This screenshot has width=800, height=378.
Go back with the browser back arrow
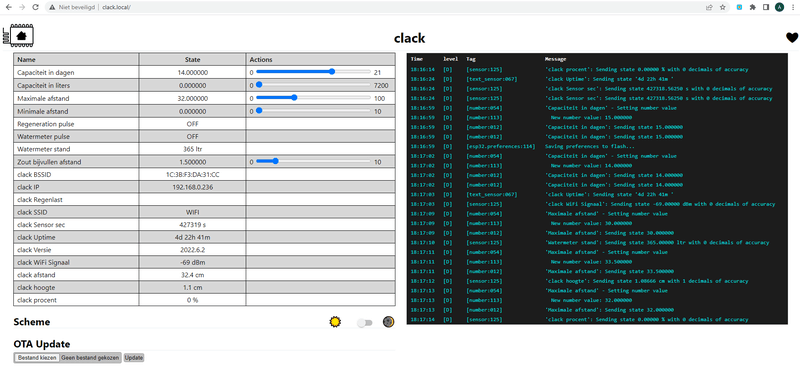[x=8, y=7]
